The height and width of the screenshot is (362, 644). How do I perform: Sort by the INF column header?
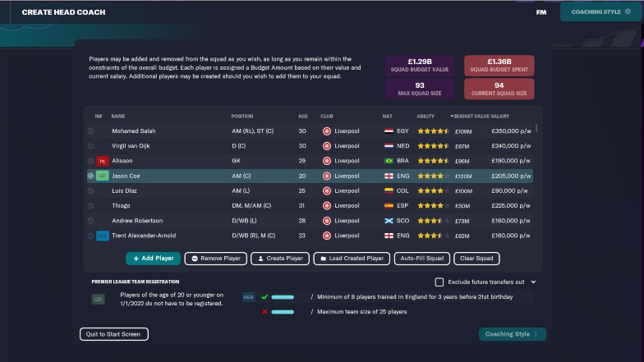[99, 117]
